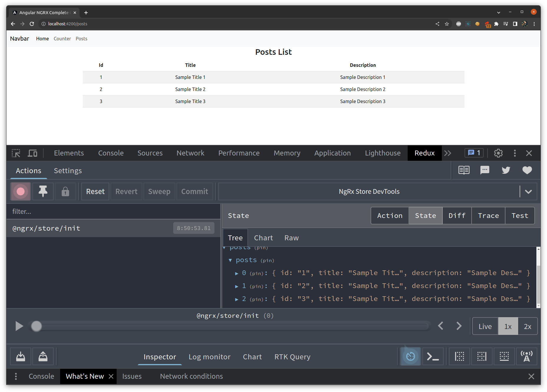The width and height of the screenshot is (547, 392).
Task: Open the Redux DevTools documentation book icon
Action: click(x=464, y=170)
